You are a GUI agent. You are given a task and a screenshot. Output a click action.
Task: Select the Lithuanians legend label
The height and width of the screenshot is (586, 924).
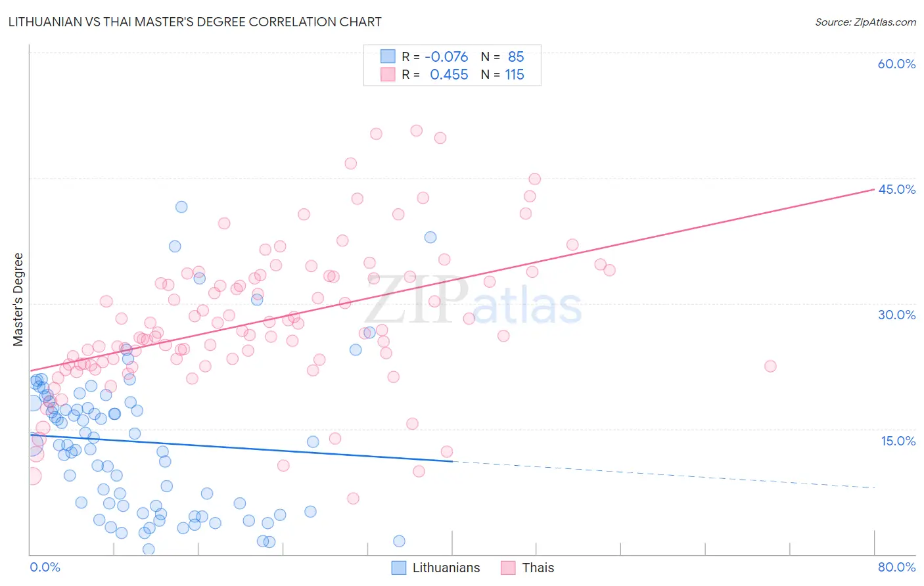446,568
